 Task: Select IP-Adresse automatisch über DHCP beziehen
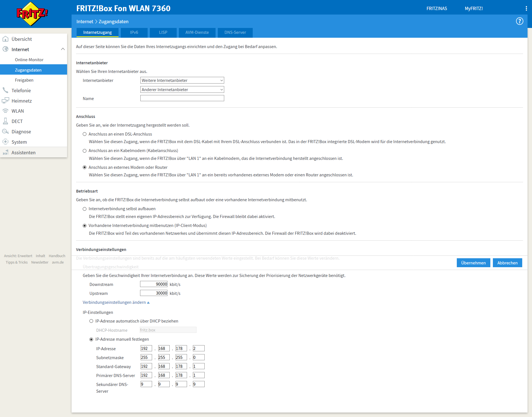coord(91,321)
